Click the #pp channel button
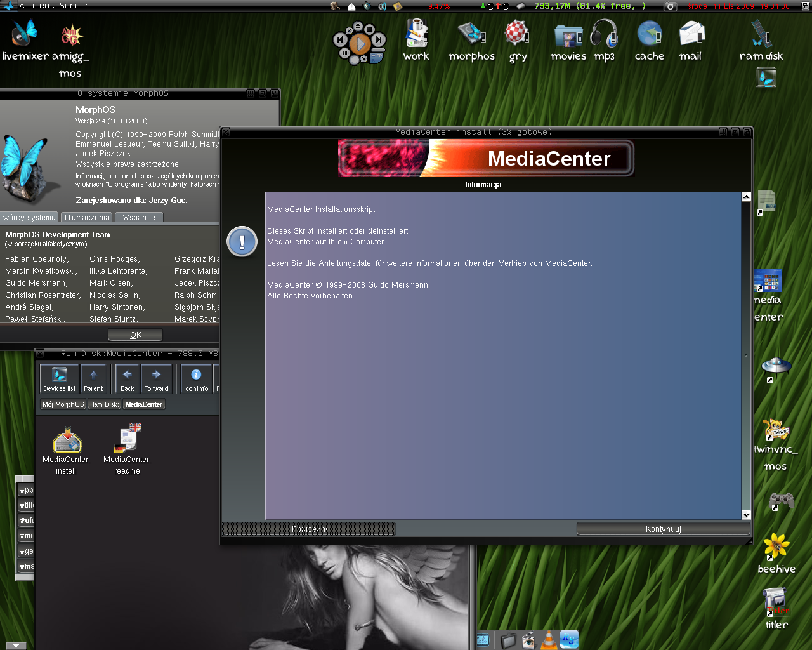 pyautogui.click(x=26, y=490)
